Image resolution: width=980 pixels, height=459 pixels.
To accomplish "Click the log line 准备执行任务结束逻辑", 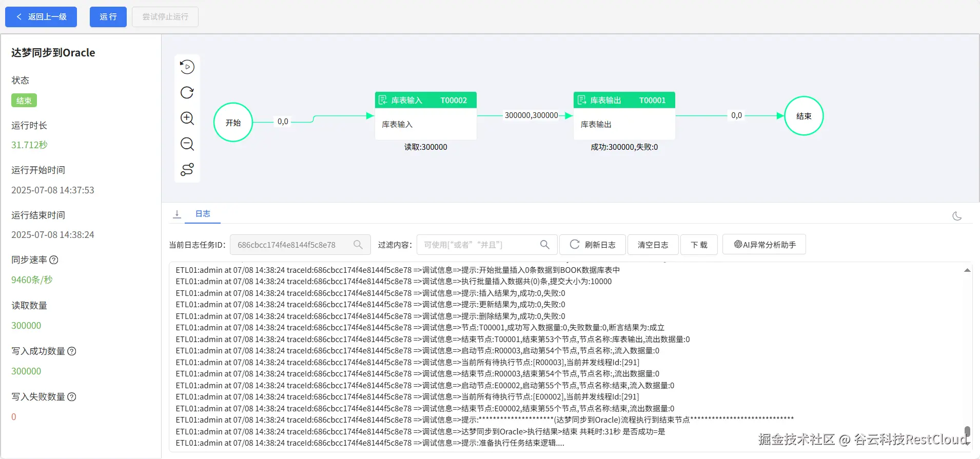I will click(x=370, y=443).
